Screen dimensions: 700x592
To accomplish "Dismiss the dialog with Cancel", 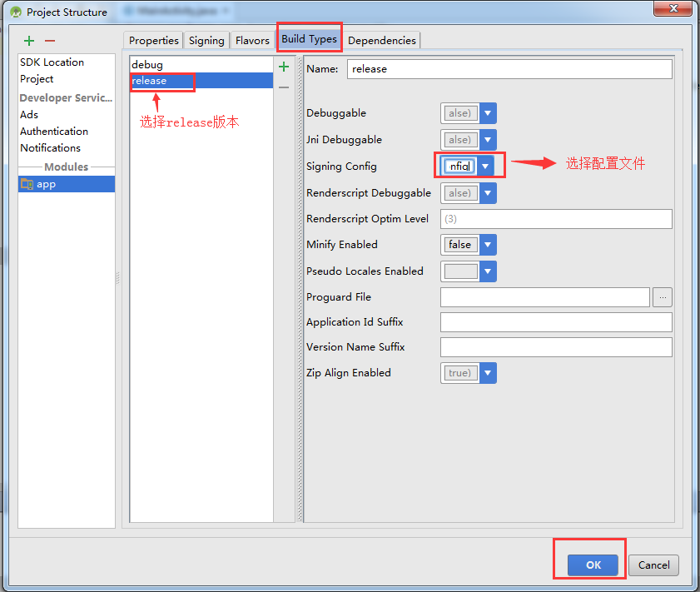I will point(653,565).
